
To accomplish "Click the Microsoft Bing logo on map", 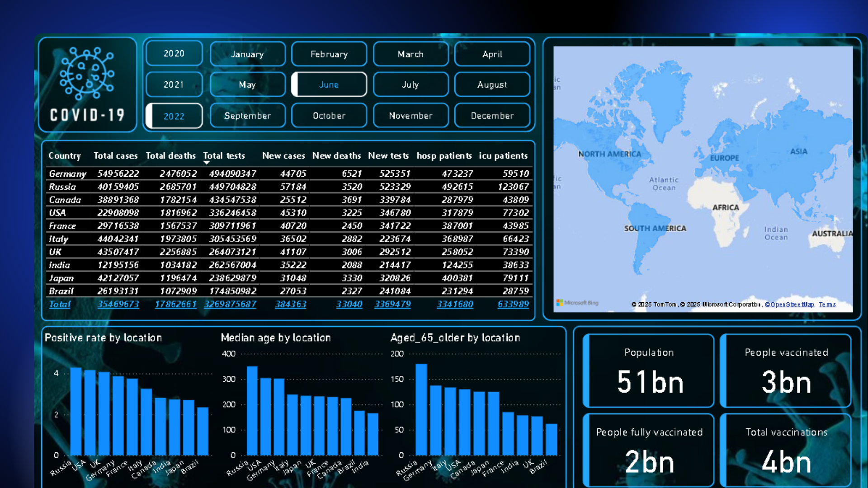I will pos(577,303).
